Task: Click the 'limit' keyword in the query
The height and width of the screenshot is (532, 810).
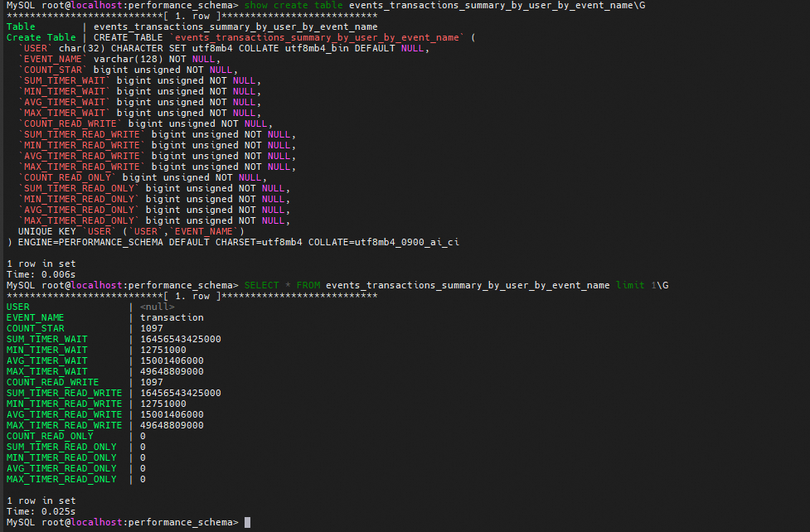Action: pyautogui.click(x=630, y=285)
